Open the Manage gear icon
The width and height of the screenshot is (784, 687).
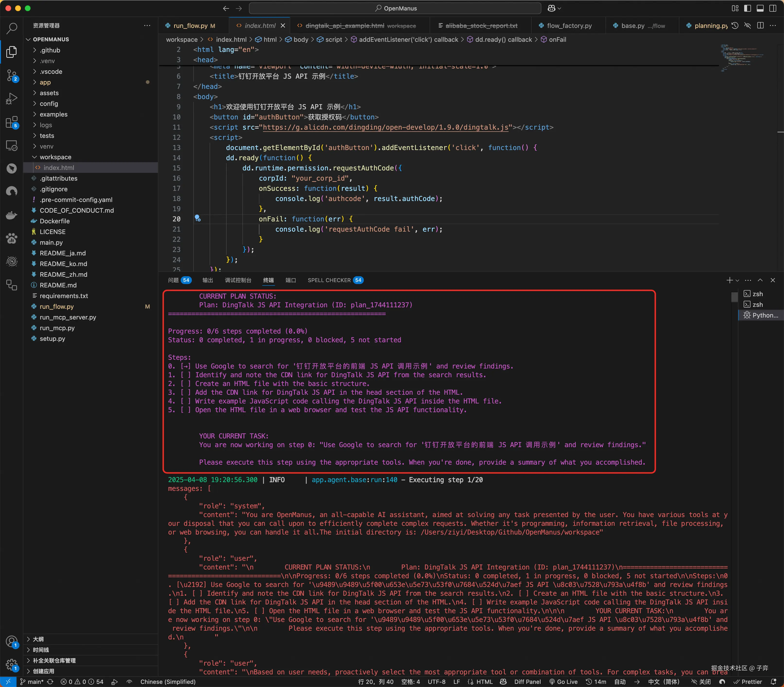(12, 664)
